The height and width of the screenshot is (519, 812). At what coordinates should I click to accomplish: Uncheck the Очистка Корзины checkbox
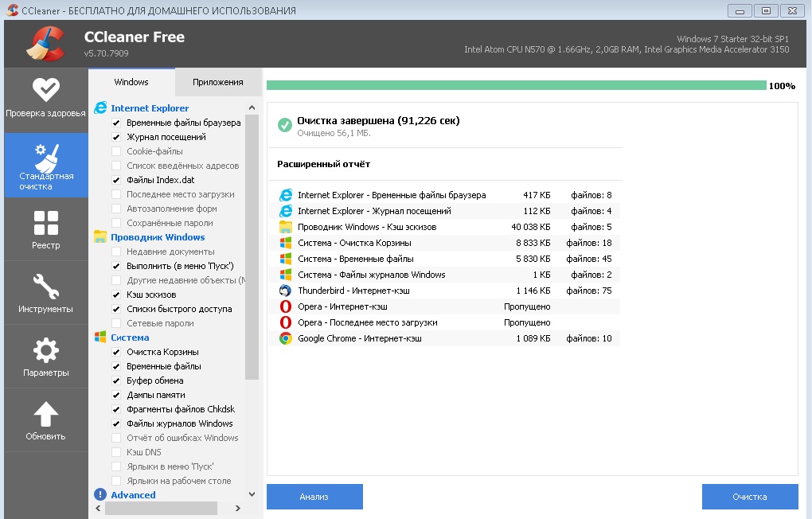(116, 352)
